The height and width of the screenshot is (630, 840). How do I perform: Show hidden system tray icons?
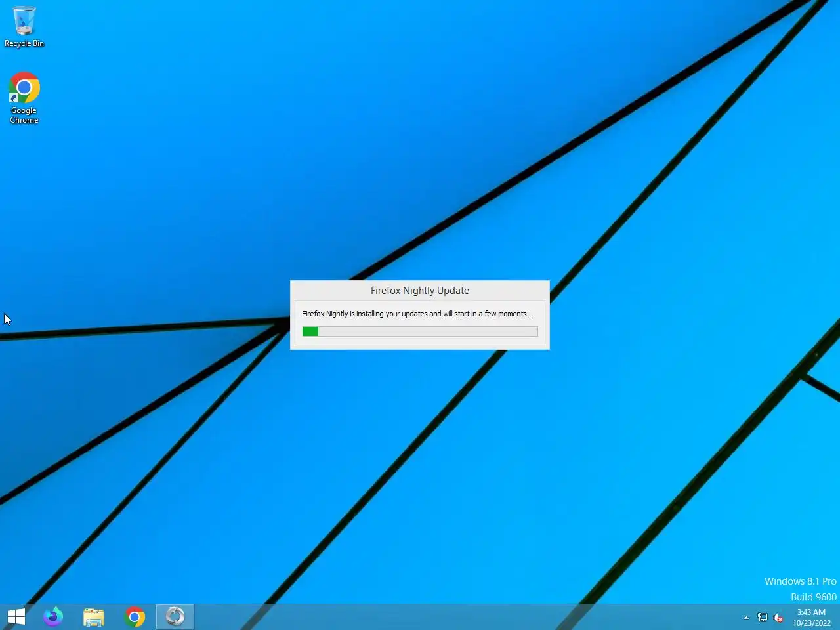[x=746, y=618]
